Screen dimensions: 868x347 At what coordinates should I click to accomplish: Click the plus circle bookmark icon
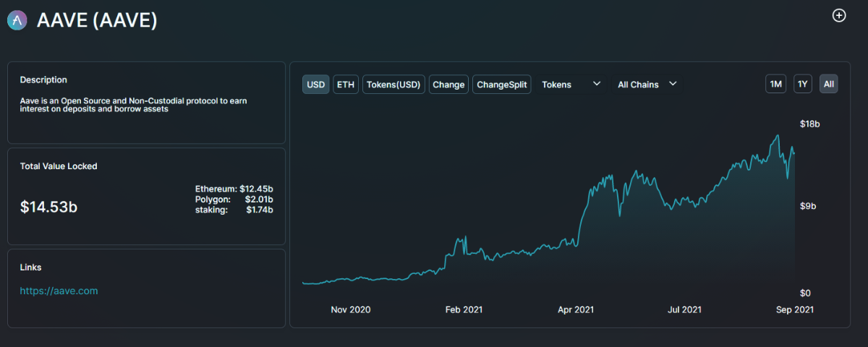click(839, 15)
